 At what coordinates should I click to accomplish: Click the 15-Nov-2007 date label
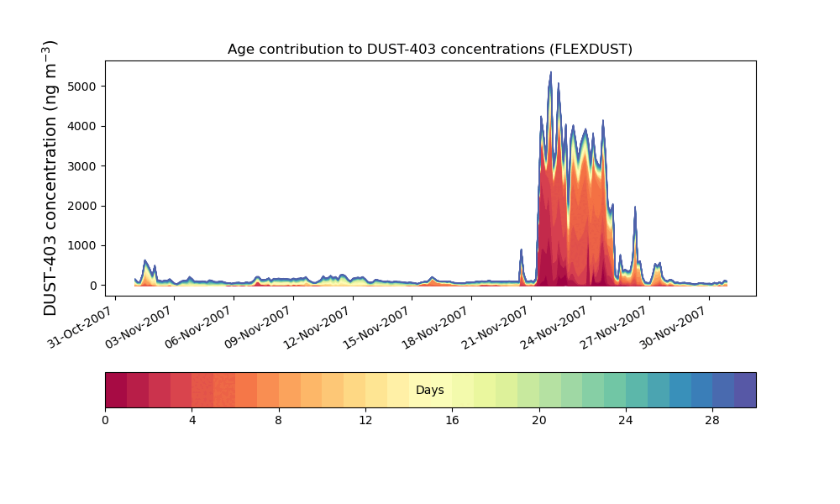[x=378, y=327]
